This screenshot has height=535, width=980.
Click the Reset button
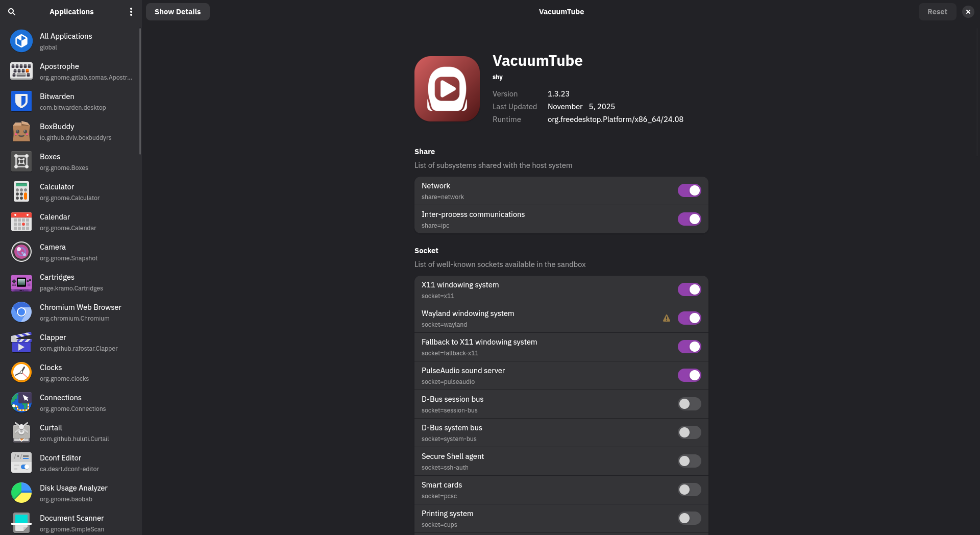coord(937,12)
